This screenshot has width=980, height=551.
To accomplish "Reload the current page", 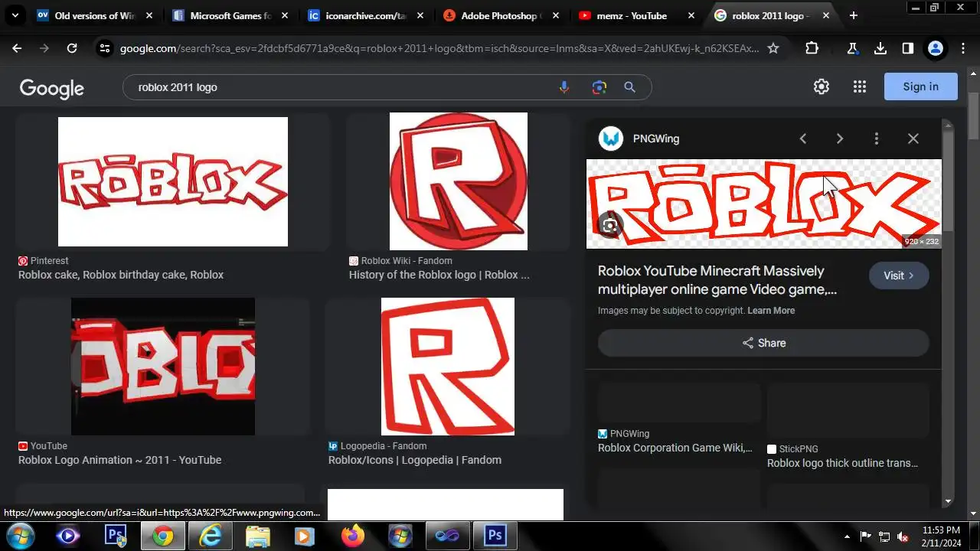I will (72, 48).
